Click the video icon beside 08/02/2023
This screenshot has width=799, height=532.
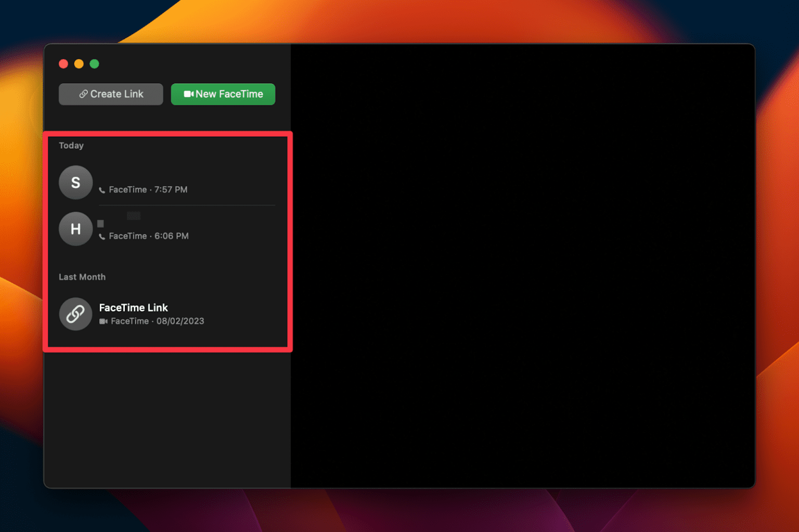coord(104,321)
